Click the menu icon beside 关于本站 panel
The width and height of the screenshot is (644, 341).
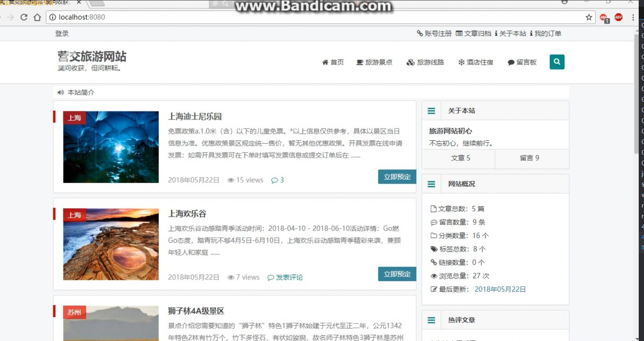(x=431, y=111)
